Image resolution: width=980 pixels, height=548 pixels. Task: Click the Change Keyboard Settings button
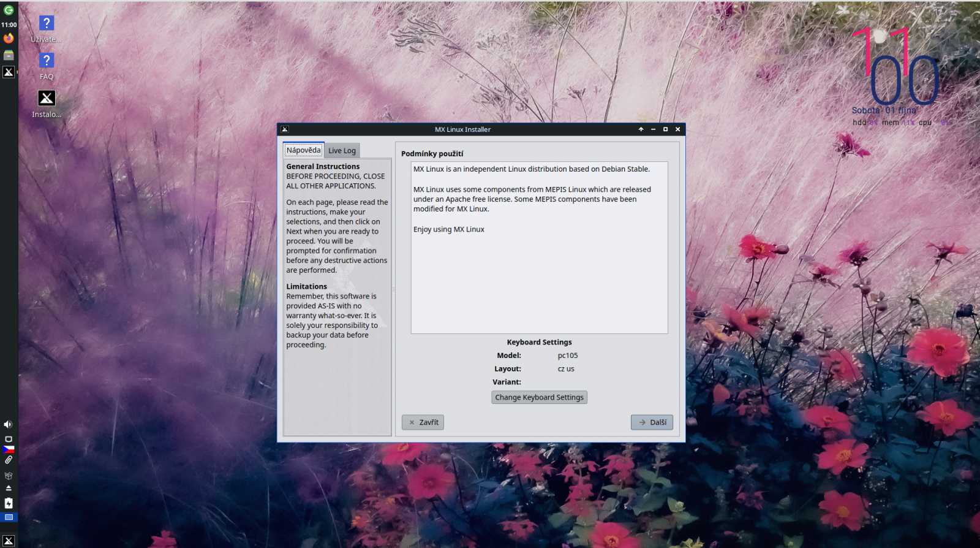(x=539, y=397)
